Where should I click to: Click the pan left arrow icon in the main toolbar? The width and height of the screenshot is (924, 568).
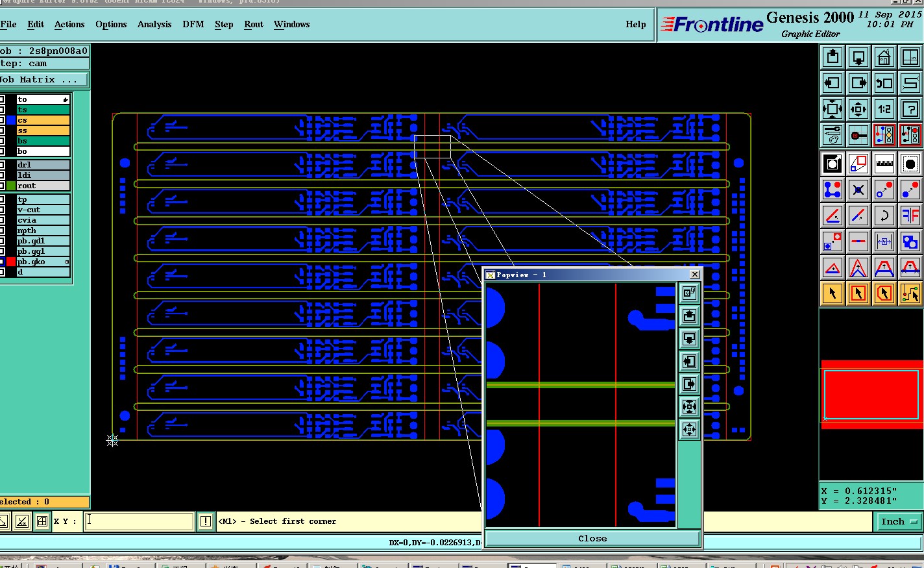(833, 83)
